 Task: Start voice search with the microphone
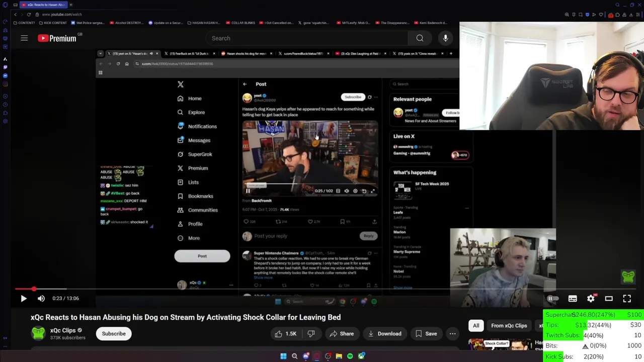(445, 38)
